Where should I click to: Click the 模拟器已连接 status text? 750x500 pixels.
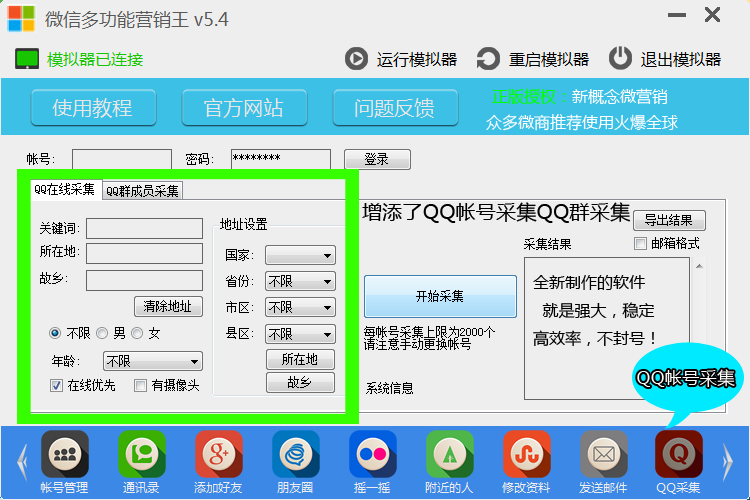click(x=95, y=59)
